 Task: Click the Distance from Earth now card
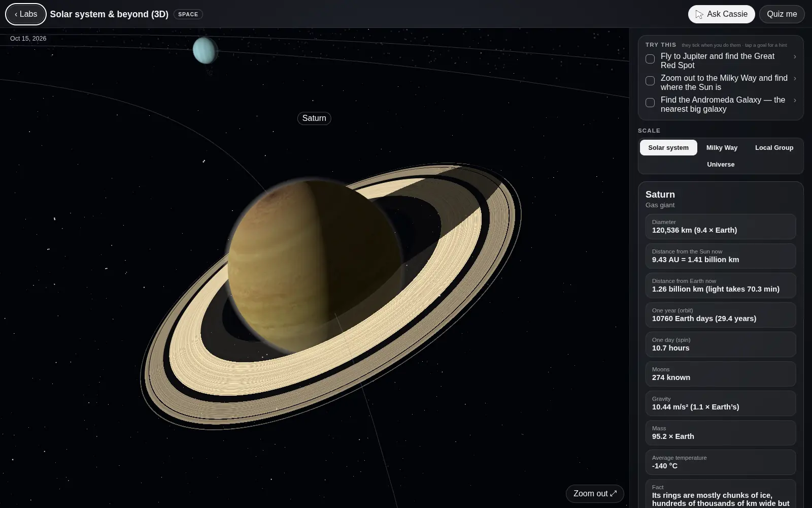click(721, 285)
